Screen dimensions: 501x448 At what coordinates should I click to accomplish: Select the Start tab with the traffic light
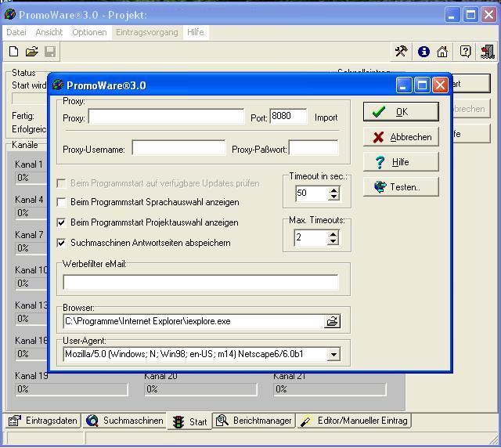coord(189,421)
